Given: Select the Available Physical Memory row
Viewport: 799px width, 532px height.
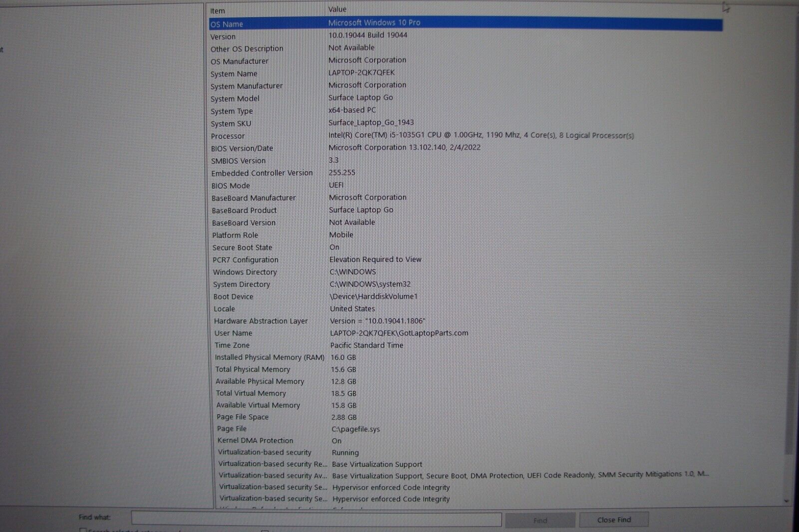Looking at the screenshot, I should coord(465,381).
